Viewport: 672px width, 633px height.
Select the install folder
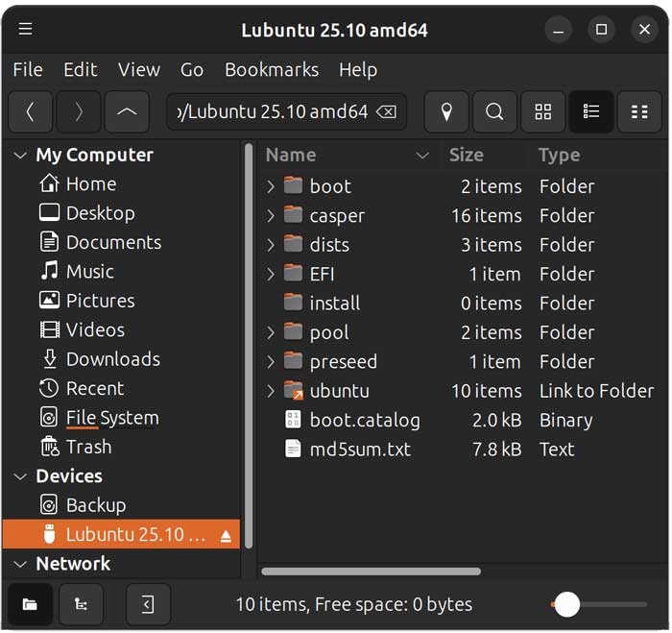point(322,304)
